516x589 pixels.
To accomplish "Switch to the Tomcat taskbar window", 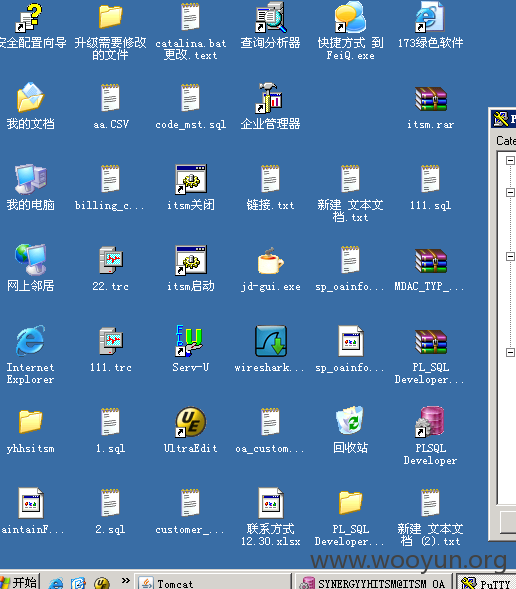I will (x=213, y=582).
